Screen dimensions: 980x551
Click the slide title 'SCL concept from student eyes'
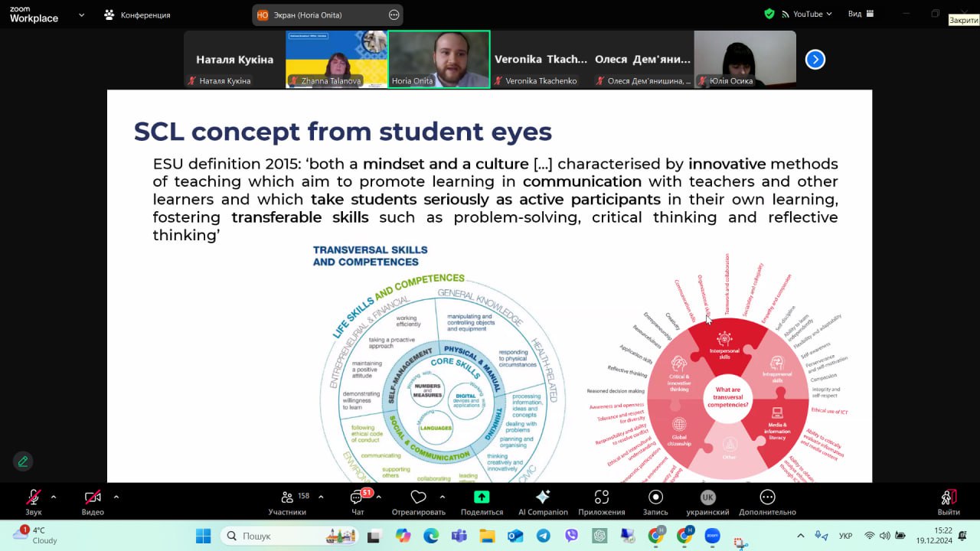coord(343,132)
